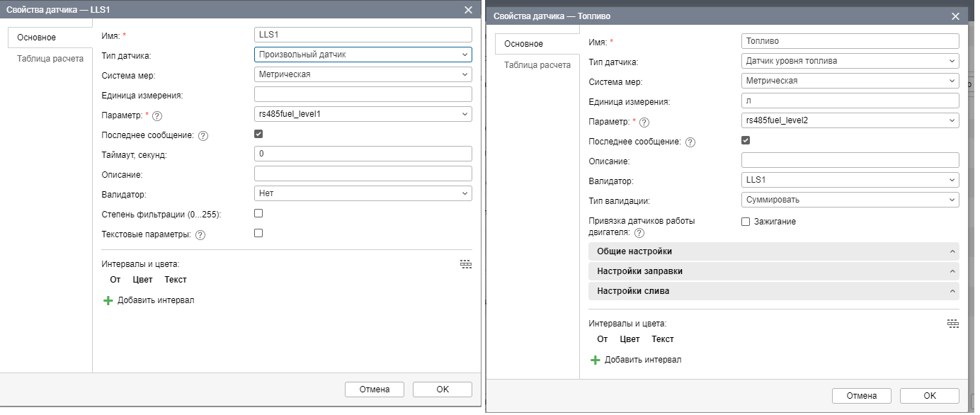The image size is (980, 415).
Task: Open the Тип валидации dropdown set to Суммировать
Action: [x=850, y=200]
